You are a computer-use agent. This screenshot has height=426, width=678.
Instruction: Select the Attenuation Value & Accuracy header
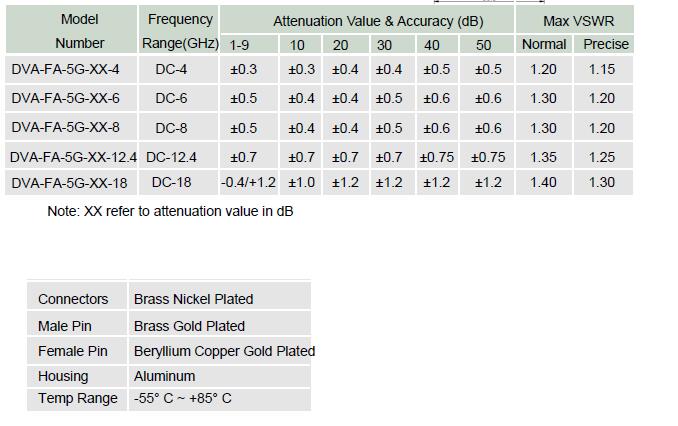(x=378, y=21)
